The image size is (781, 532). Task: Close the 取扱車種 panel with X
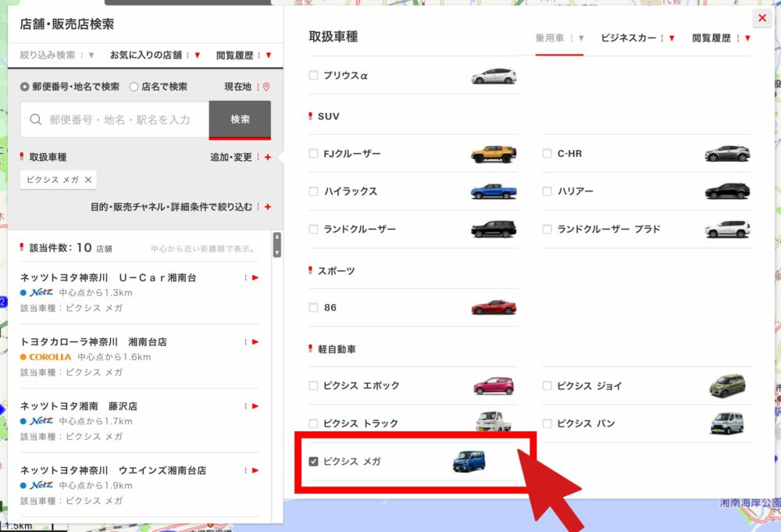pyautogui.click(x=762, y=18)
